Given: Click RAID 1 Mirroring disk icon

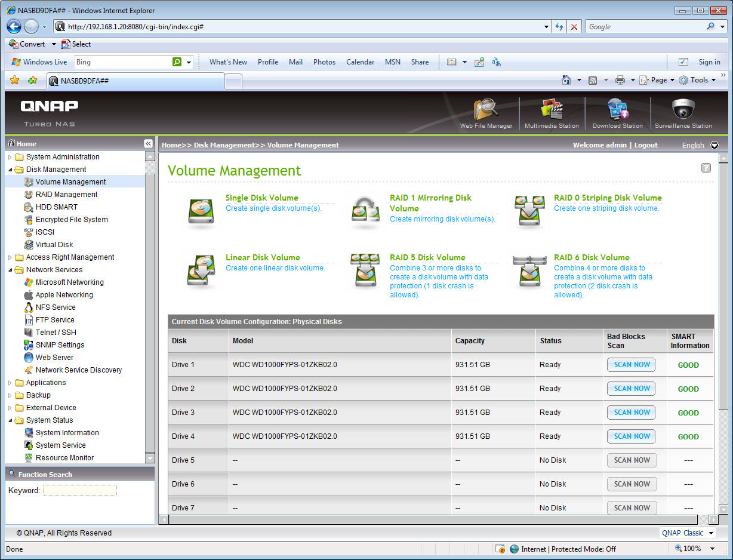Looking at the screenshot, I should [x=366, y=211].
